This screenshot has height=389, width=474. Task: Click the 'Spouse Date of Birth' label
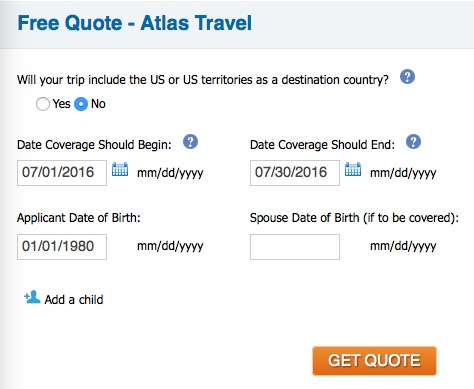[x=305, y=218]
